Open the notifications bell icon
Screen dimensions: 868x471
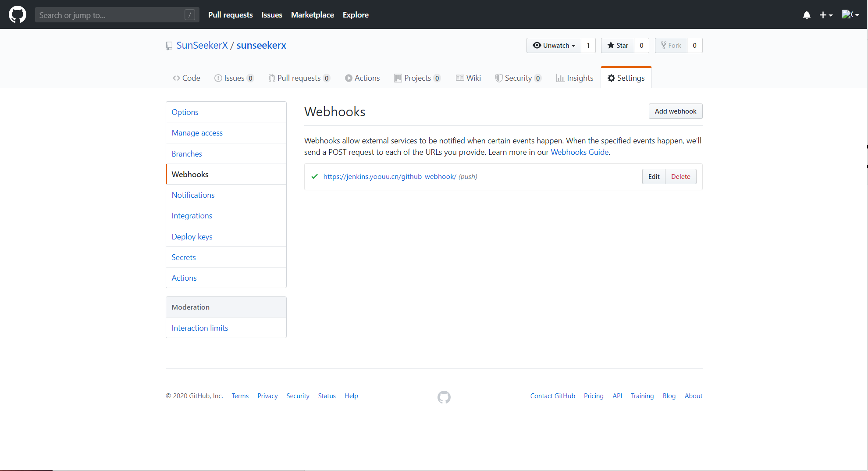tap(807, 15)
